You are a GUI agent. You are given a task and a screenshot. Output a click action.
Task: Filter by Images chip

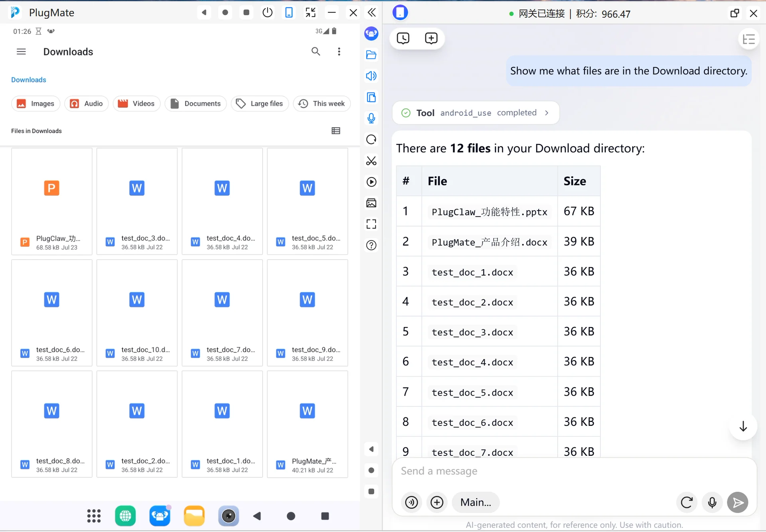[x=36, y=104]
